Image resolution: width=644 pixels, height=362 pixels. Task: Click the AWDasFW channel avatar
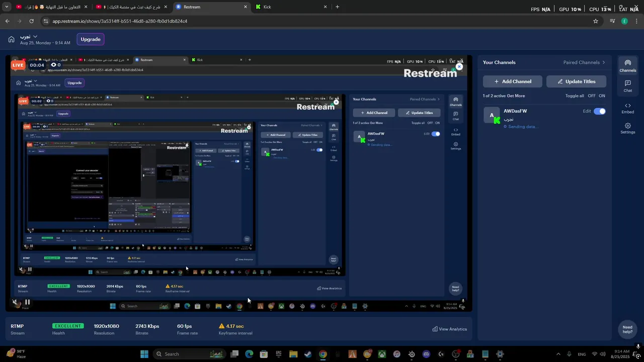click(492, 115)
